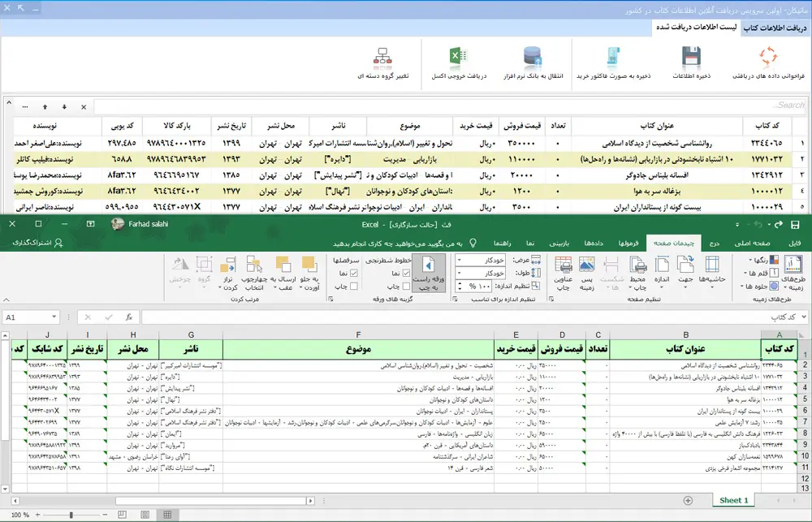812x522 pixels.
Task: Open the Selection Pane (چهارچوب انتخاب)
Action: click(254, 273)
